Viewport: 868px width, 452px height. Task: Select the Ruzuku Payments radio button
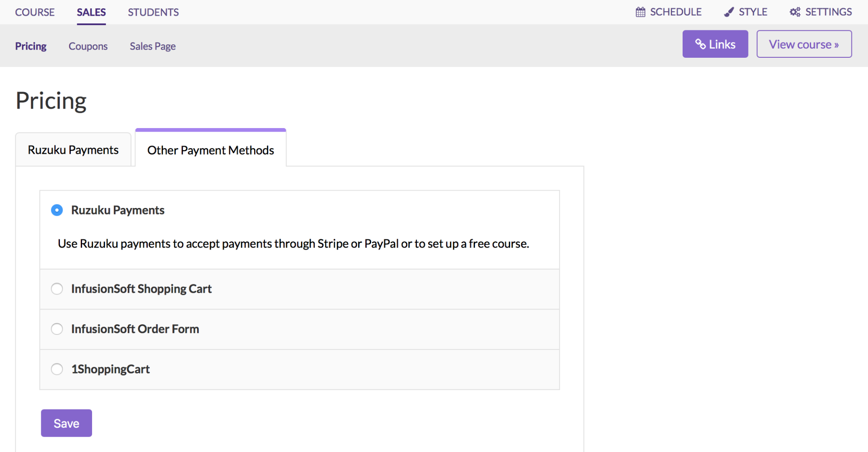coord(57,210)
